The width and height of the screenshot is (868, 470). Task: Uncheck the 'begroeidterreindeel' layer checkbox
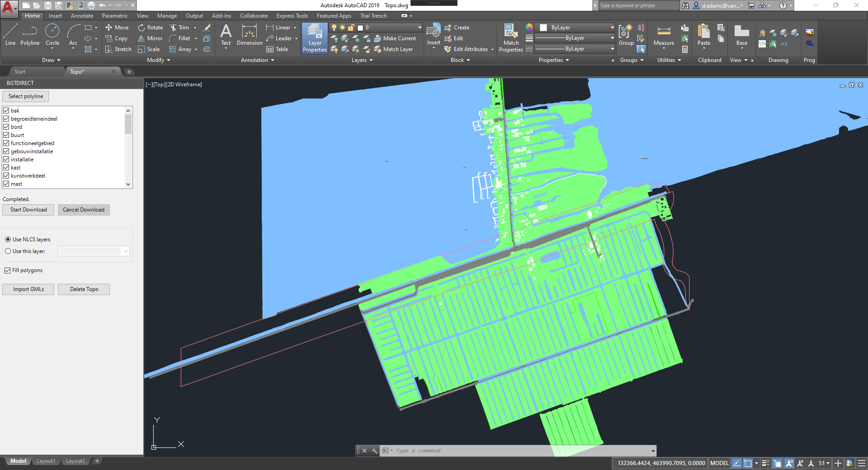6,119
